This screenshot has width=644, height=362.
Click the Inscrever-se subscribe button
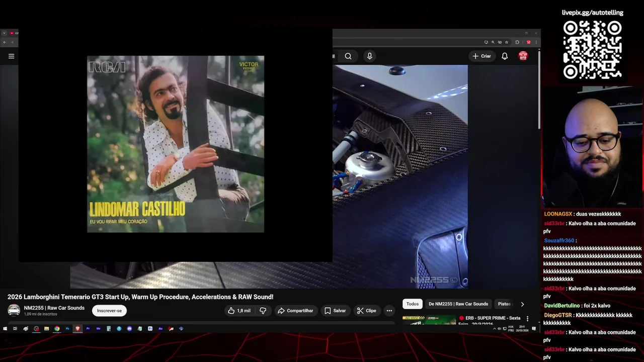point(109,311)
